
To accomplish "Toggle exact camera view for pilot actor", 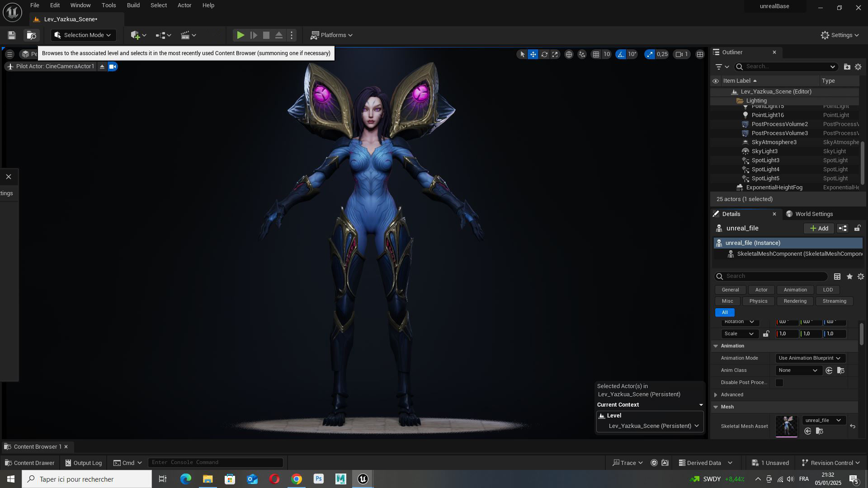I will point(113,66).
